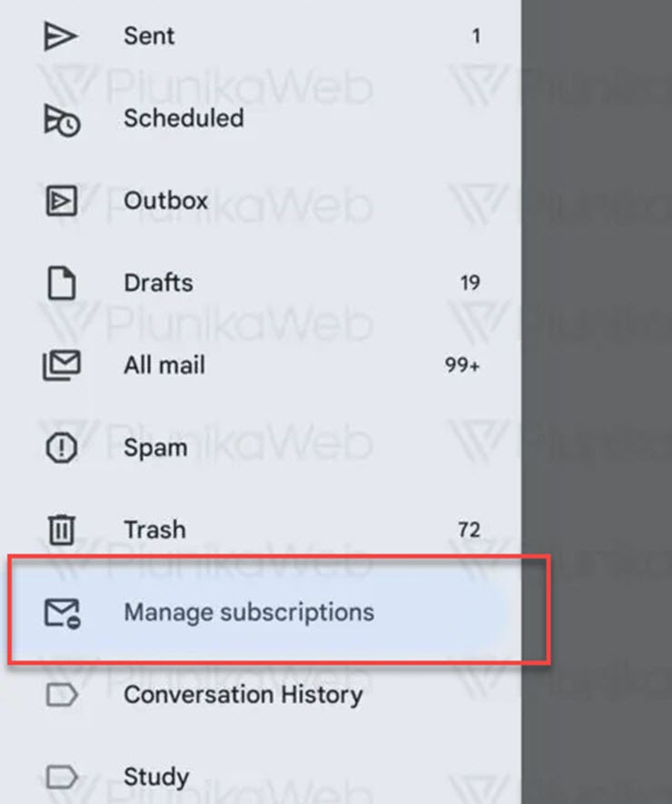The image size is (672, 804).
Task: Click the Manage subscriptions envelope icon
Action: [x=62, y=613]
